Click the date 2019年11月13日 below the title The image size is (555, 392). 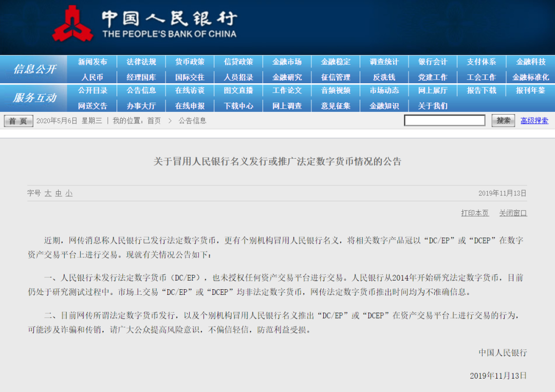(502, 193)
